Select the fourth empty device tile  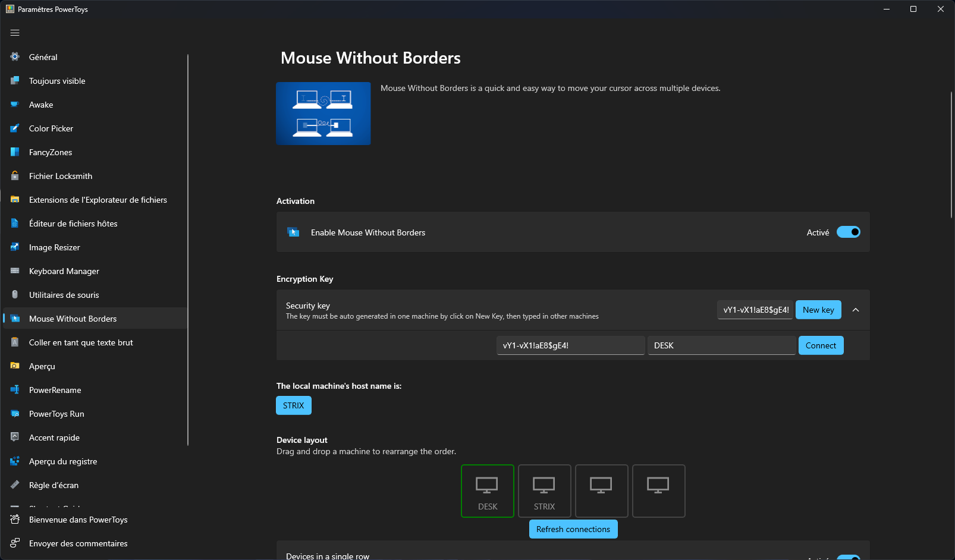[x=659, y=491]
